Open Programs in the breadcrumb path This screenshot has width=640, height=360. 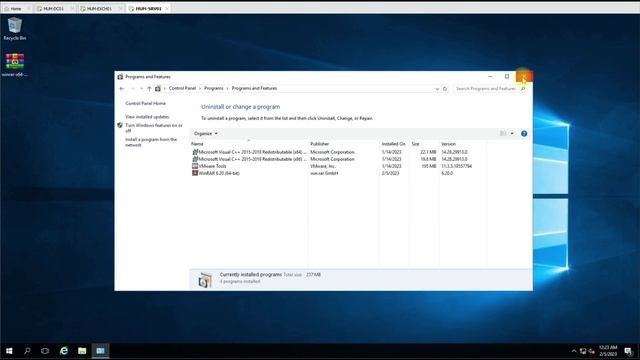pyautogui.click(x=213, y=89)
